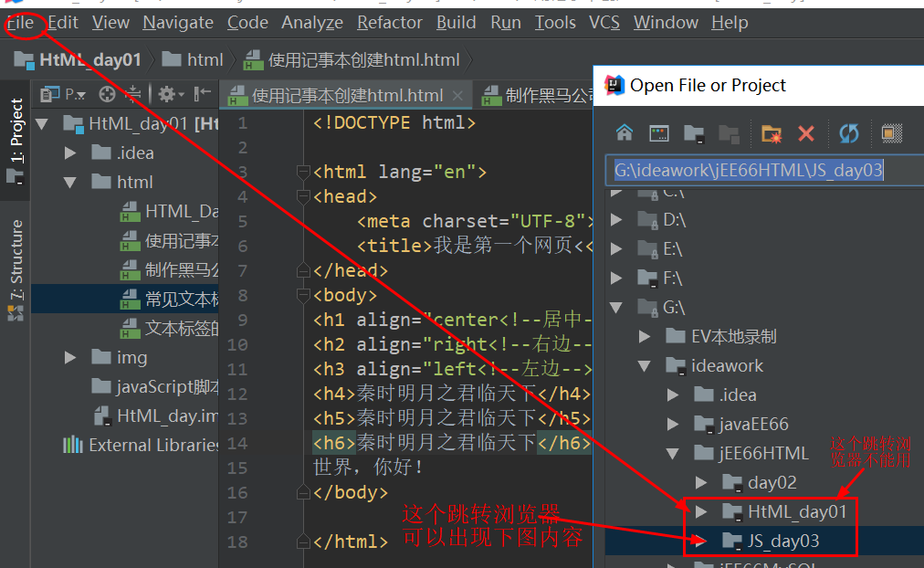Click 使用记事本创建html.html breadcrumb

(352, 59)
